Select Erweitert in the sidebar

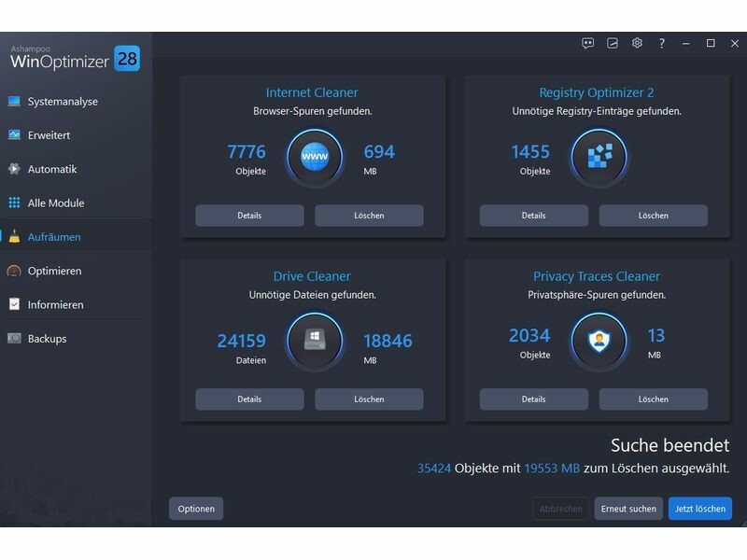tap(49, 135)
